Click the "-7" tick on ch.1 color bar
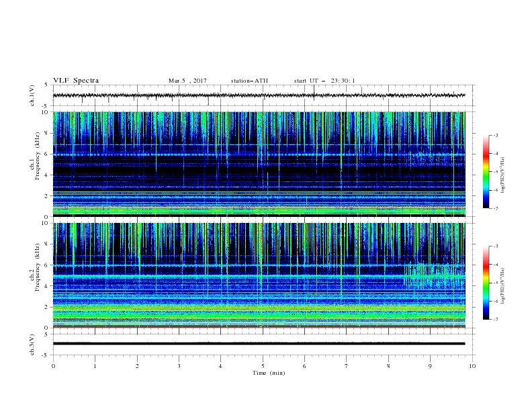Image resolution: width=532 pixels, height=411 pixels. 495,208
